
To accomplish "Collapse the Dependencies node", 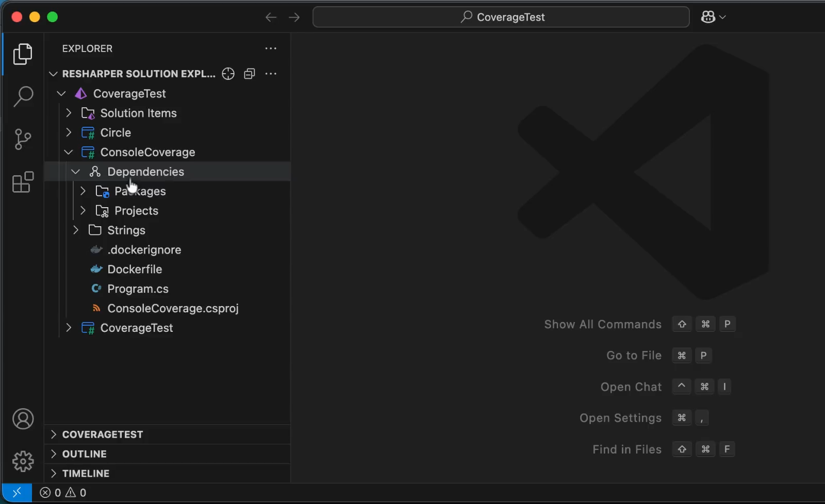I will (76, 172).
